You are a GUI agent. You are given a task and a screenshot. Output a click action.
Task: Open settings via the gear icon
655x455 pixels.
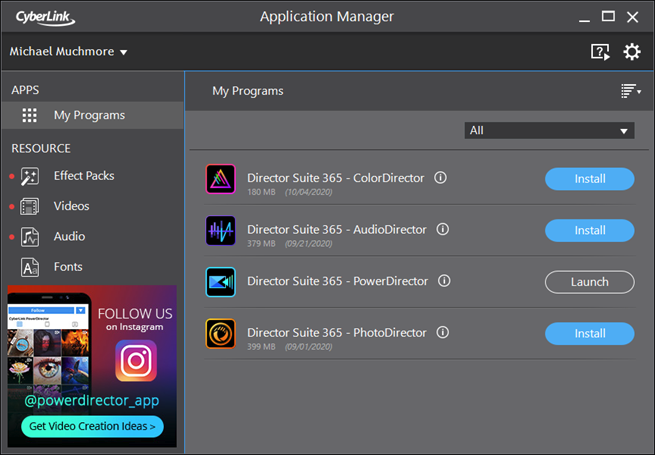(x=632, y=52)
